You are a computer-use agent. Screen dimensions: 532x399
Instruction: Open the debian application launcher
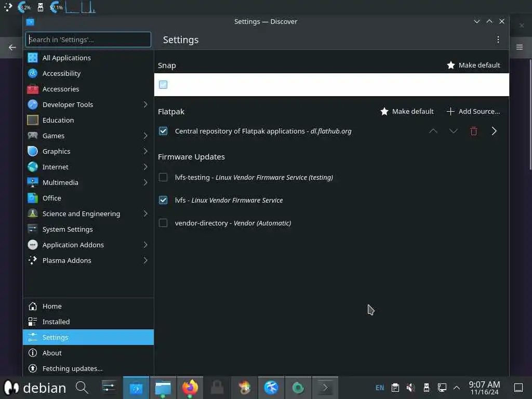click(x=35, y=388)
